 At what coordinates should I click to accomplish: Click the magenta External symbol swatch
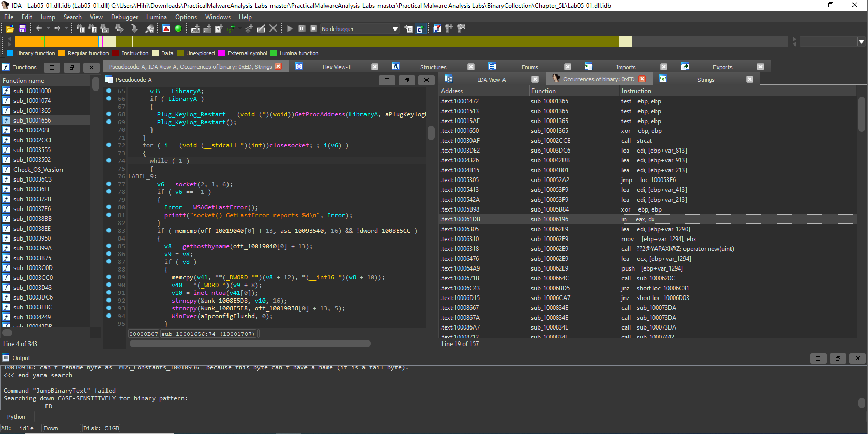pyautogui.click(x=222, y=53)
